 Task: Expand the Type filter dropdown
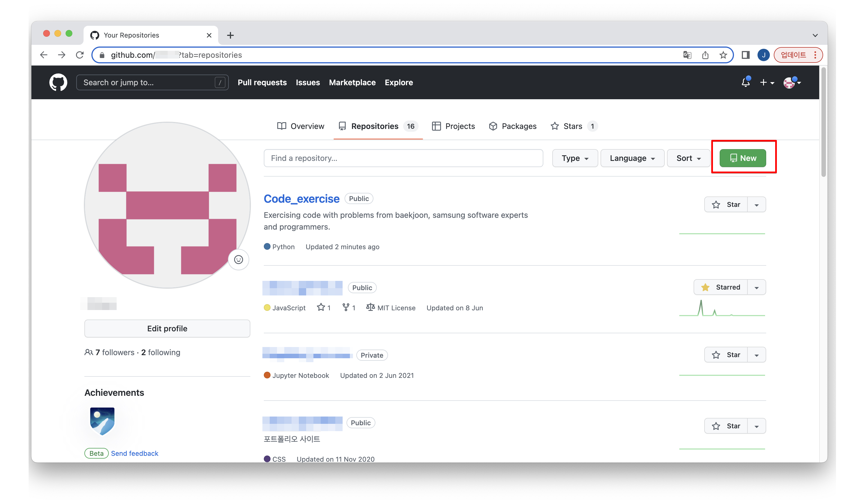point(575,158)
